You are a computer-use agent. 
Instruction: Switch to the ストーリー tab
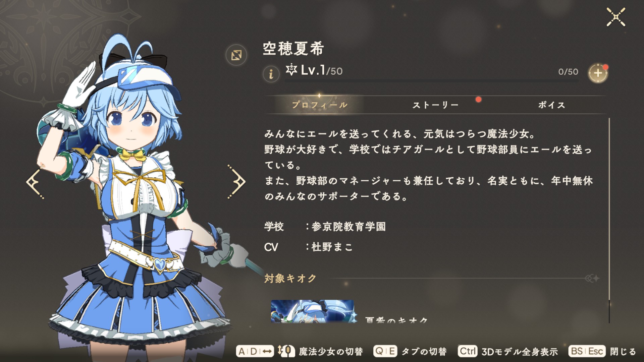tap(435, 105)
